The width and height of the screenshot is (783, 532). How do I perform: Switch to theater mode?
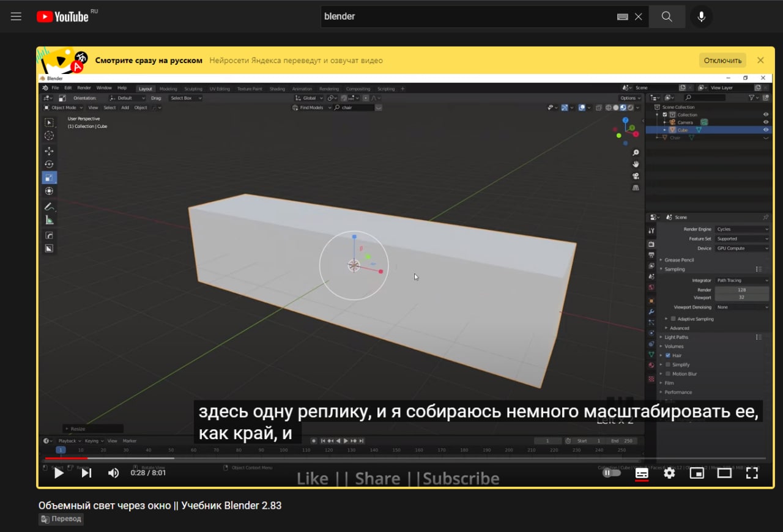coord(724,473)
